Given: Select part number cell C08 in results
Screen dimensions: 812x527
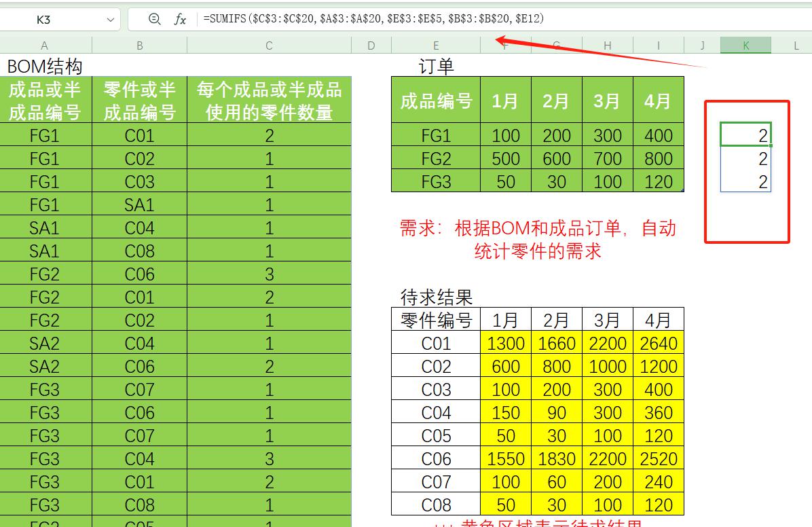Looking at the screenshot, I should click(436, 505).
